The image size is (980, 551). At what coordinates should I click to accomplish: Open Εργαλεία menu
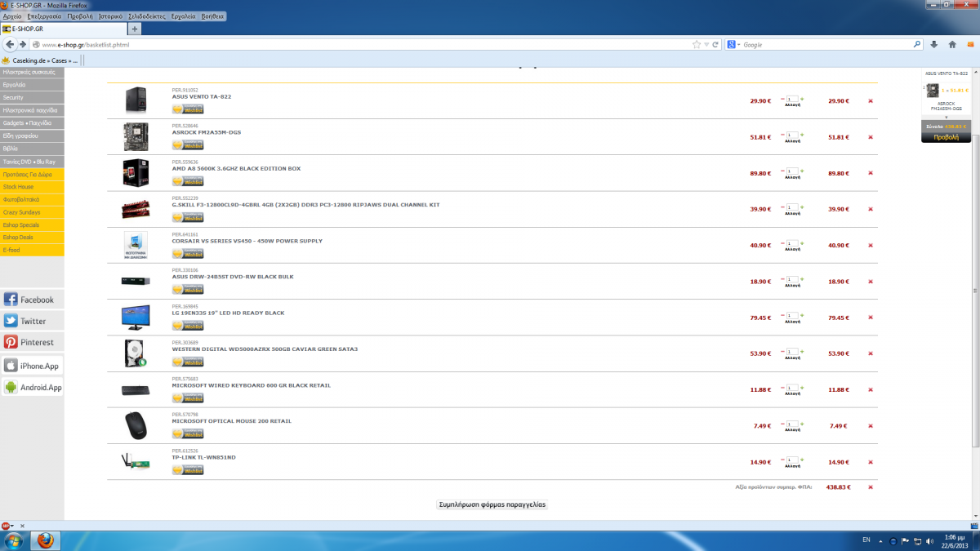click(x=184, y=16)
